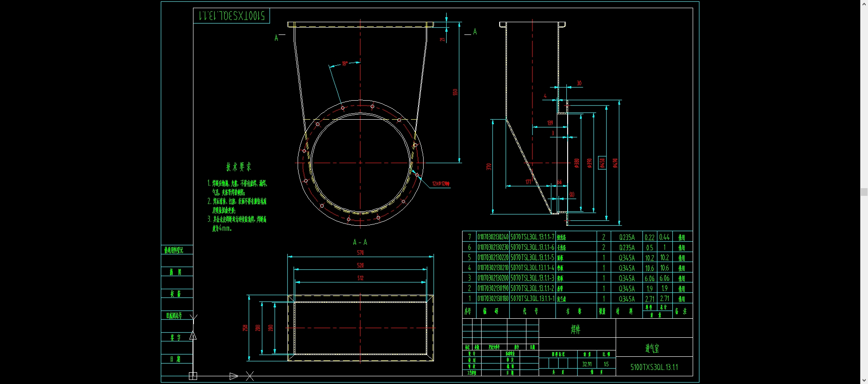Select part number 5070TSL3QL.13.1.1-5
The width and height of the screenshot is (868, 384).
click(533, 258)
